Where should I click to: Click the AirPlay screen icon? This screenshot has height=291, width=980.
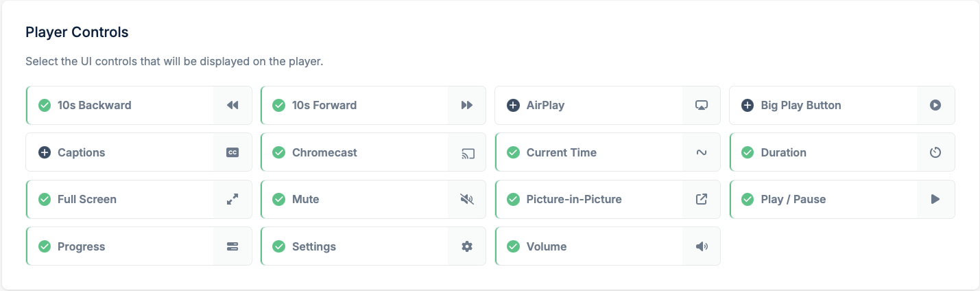pos(702,105)
